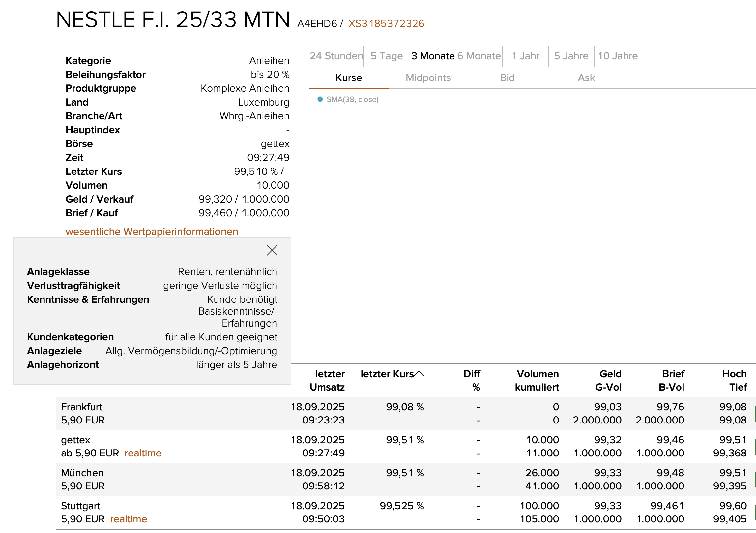The height and width of the screenshot is (533, 756).
Task: Select the 24 Stunden time range tab
Action: pyautogui.click(x=336, y=56)
